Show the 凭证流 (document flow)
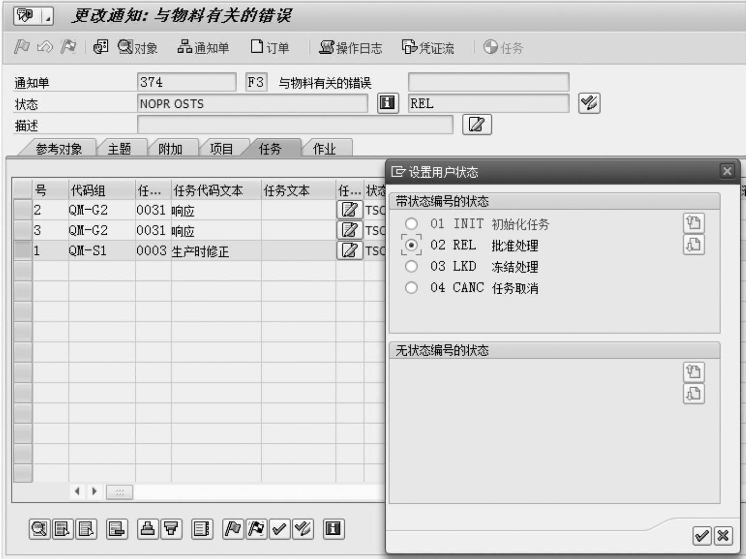This screenshot has width=747, height=560. [428, 47]
